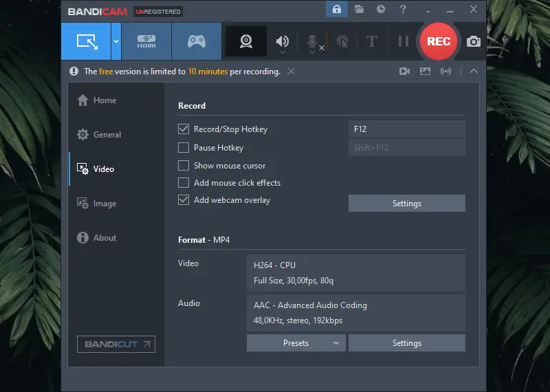Viewport: 550px width, 392px height.
Task: Click the AAC - Advanced Audio Coding text
Action: coord(310,305)
